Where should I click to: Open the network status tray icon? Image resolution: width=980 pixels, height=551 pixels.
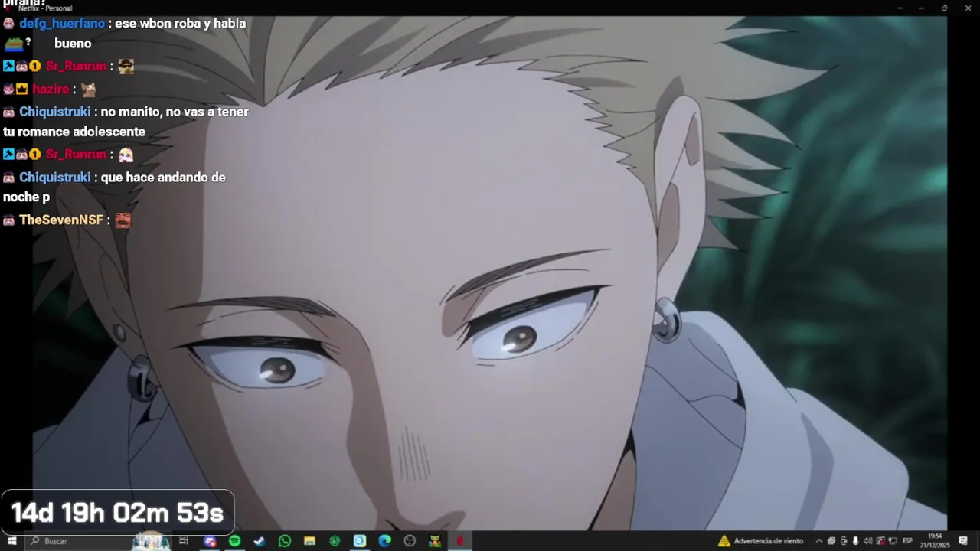893,541
